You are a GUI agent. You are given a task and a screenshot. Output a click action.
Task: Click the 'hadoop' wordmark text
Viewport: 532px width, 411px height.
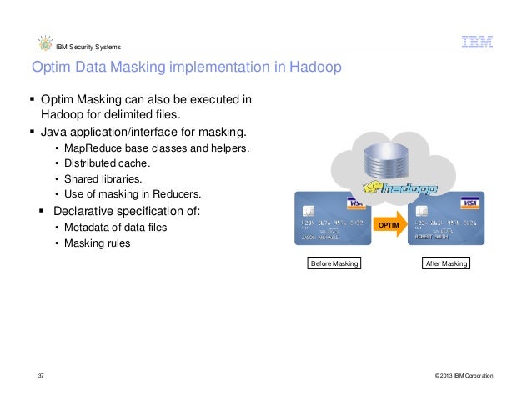(x=410, y=188)
